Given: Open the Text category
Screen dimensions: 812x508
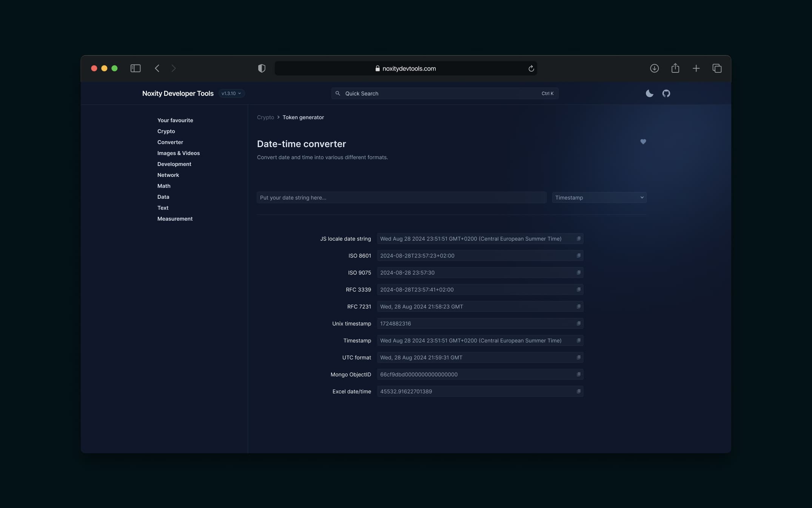Looking at the screenshot, I should (163, 208).
